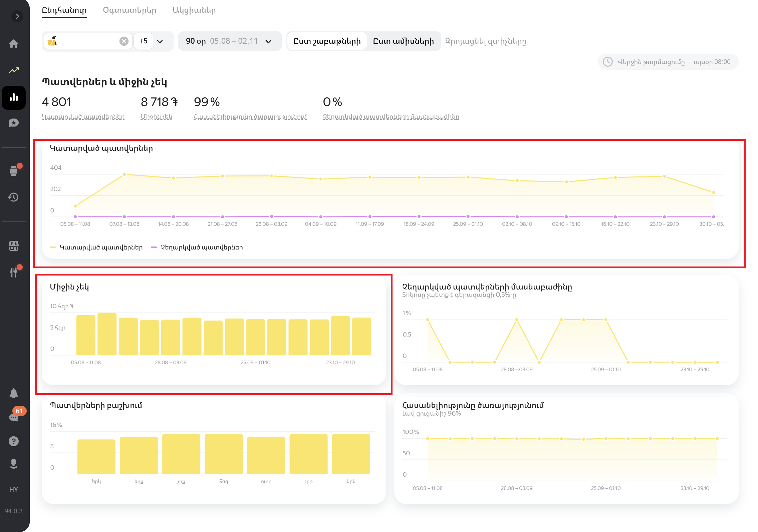
Task: Toggle Կատարված պատվերներ yellow legend series
Action: 96,247
